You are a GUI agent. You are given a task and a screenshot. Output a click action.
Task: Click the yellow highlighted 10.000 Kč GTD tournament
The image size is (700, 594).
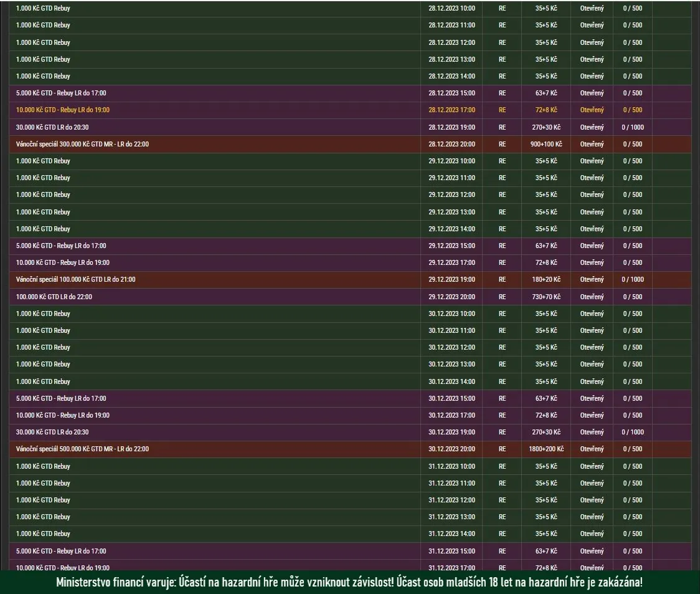63,110
